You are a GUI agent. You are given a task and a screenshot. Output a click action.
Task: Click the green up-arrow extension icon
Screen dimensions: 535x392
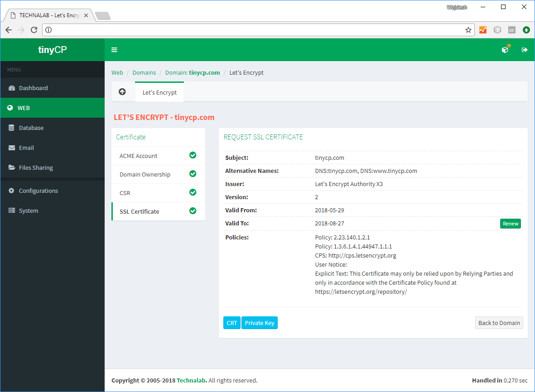coord(526,30)
